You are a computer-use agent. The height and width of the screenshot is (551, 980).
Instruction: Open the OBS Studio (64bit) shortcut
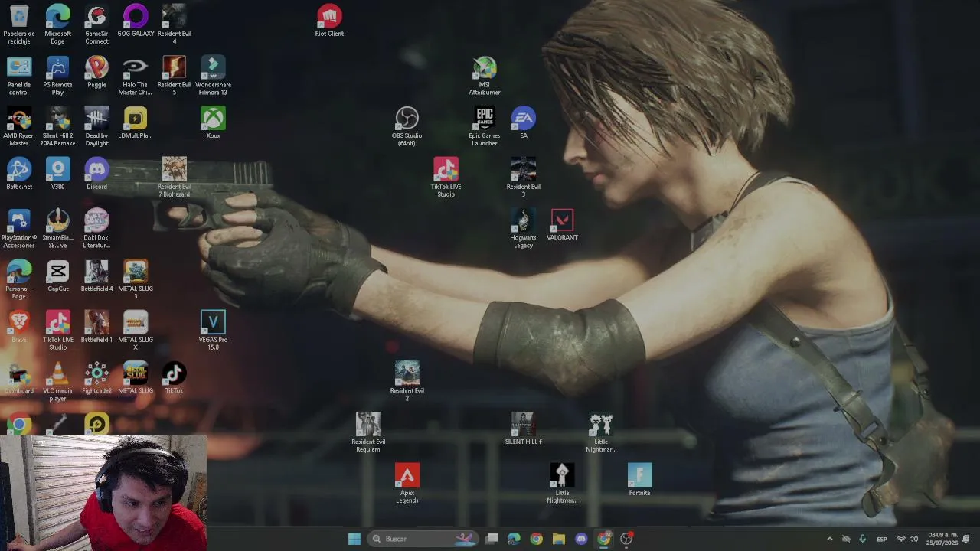coord(407,126)
